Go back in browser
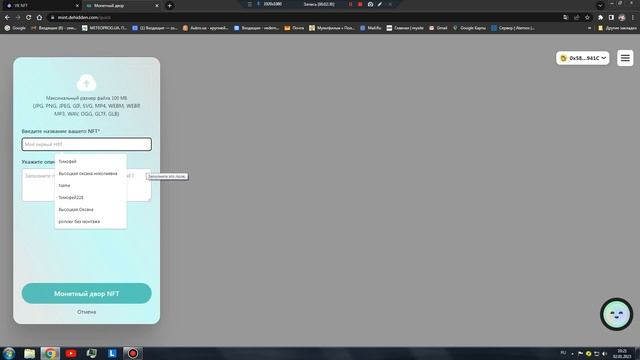640x360 pixels. tap(7, 18)
